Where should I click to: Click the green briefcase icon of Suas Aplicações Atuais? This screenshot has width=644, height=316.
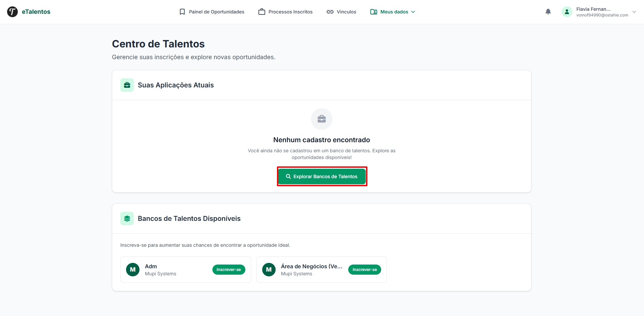tap(127, 85)
